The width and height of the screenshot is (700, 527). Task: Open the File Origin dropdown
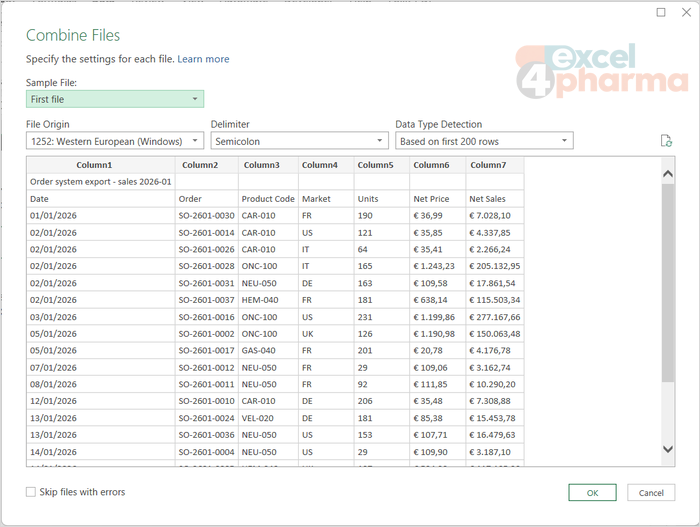pyautogui.click(x=115, y=141)
